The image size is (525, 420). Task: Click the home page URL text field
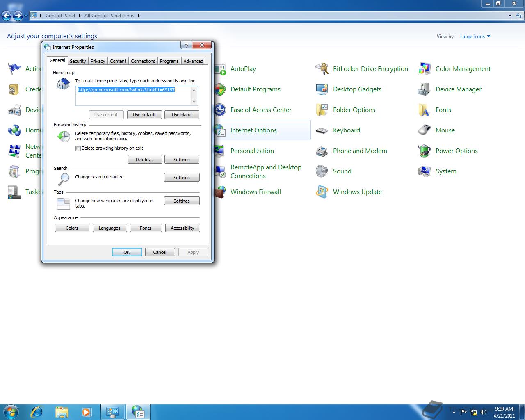click(x=133, y=96)
